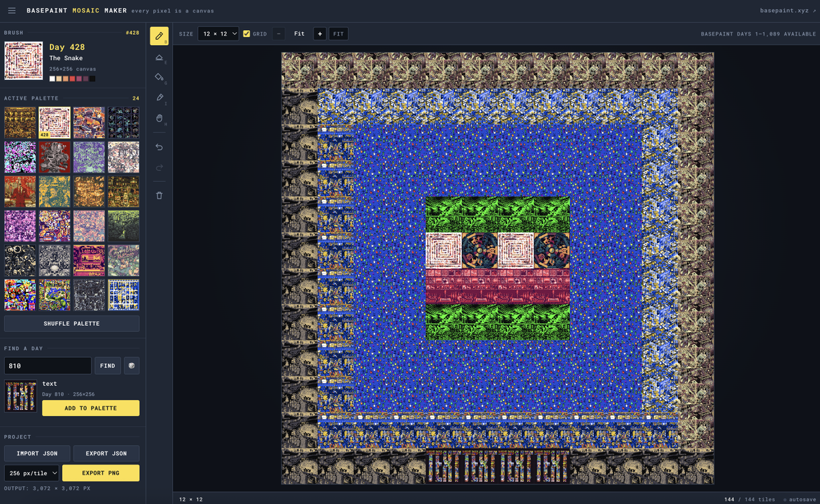Open the hamburger menu

point(12,11)
